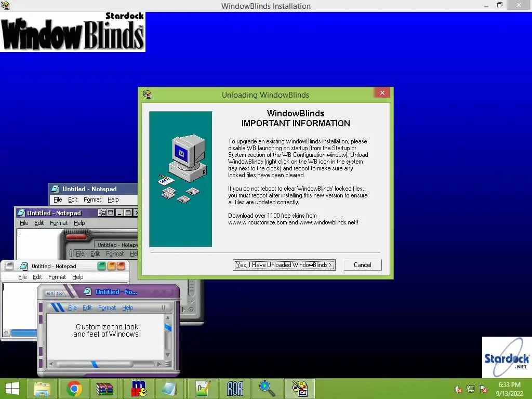The image size is (532, 399).
Task: Click the 'IMPORTANT INFORMATION' heading text
Action: click(296, 123)
